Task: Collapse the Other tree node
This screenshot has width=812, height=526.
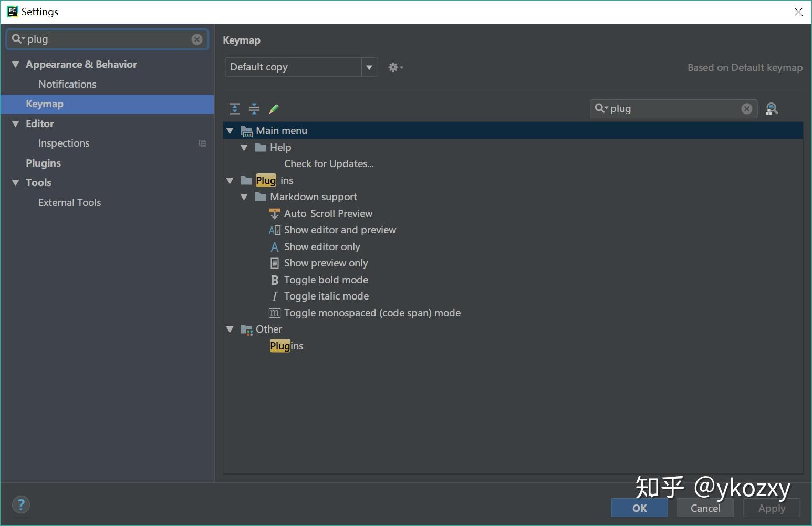Action: pyautogui.click(x=230, y=329)
